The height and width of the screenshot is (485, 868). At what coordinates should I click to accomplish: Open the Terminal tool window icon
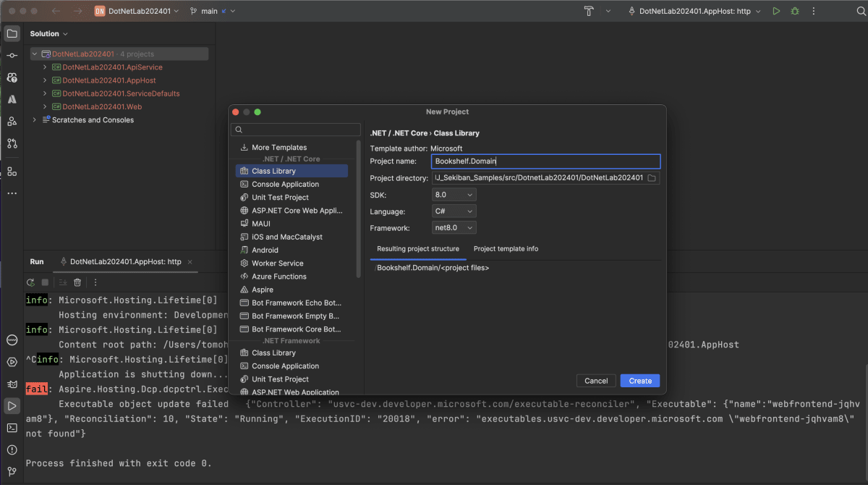point(12,428)
